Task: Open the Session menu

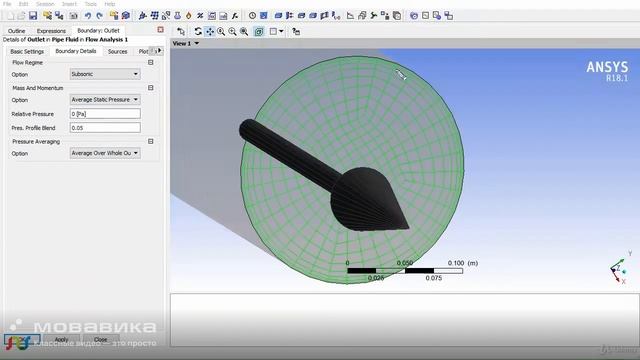Action: pyautogui.click(x=45, y=4)
